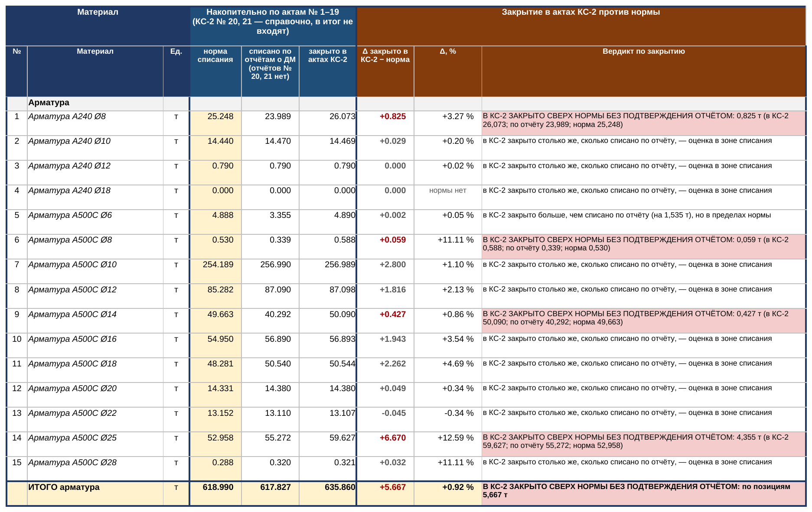Click the 'Δ, %' column header

(x=447, y=71)
